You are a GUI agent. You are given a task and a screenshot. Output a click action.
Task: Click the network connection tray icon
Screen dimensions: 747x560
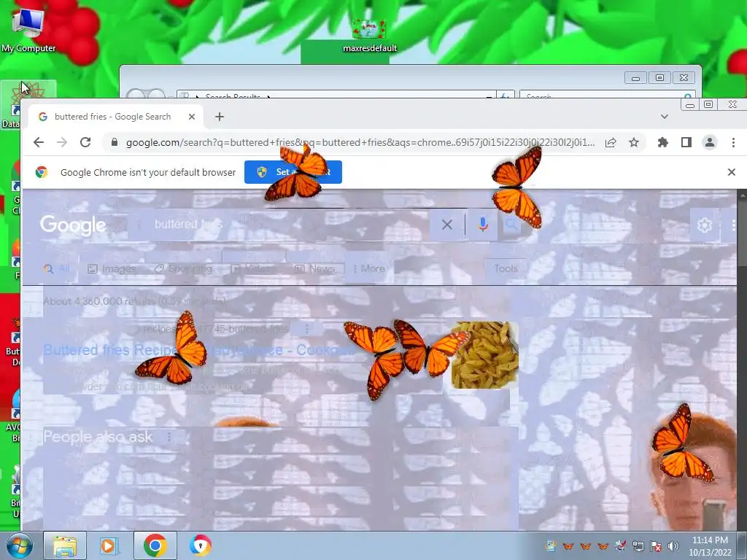(x=638, y=547)
